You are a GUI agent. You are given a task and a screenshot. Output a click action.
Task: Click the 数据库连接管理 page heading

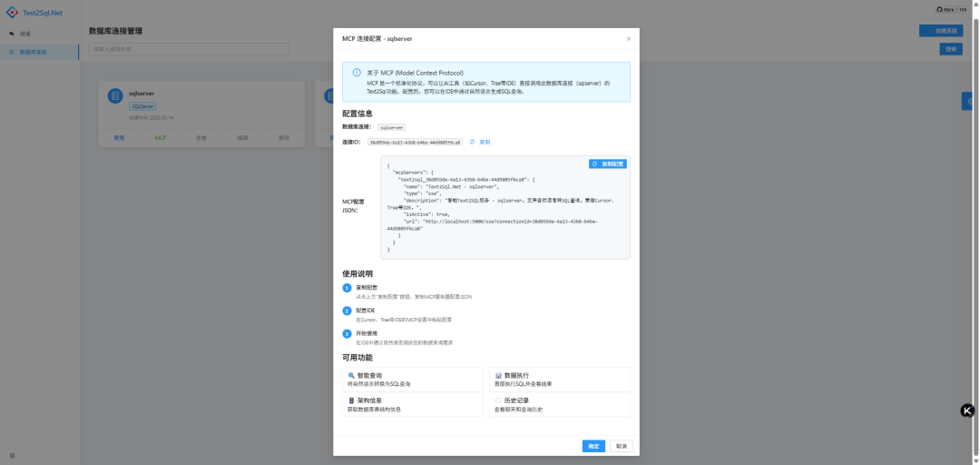(115, 31)
